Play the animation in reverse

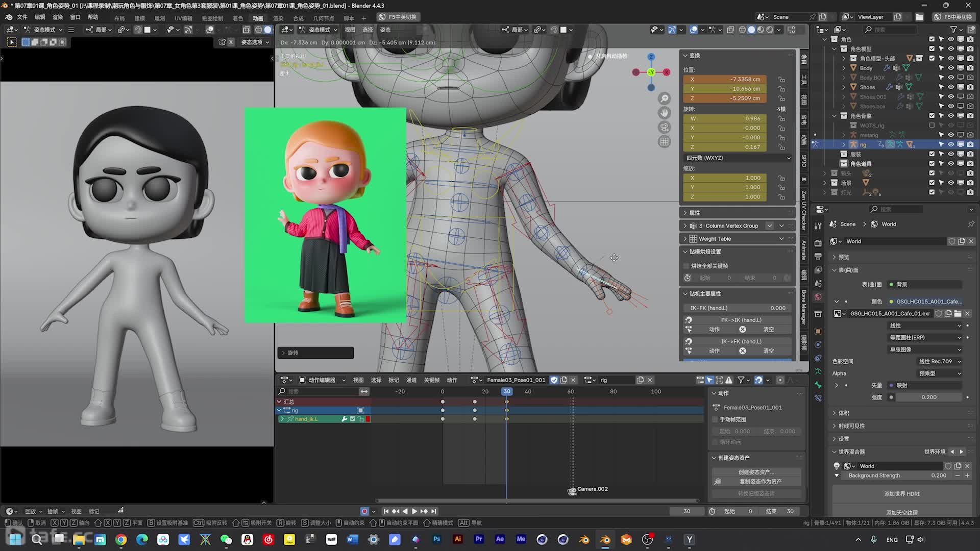pyautogui.click(x=405, y=511)
